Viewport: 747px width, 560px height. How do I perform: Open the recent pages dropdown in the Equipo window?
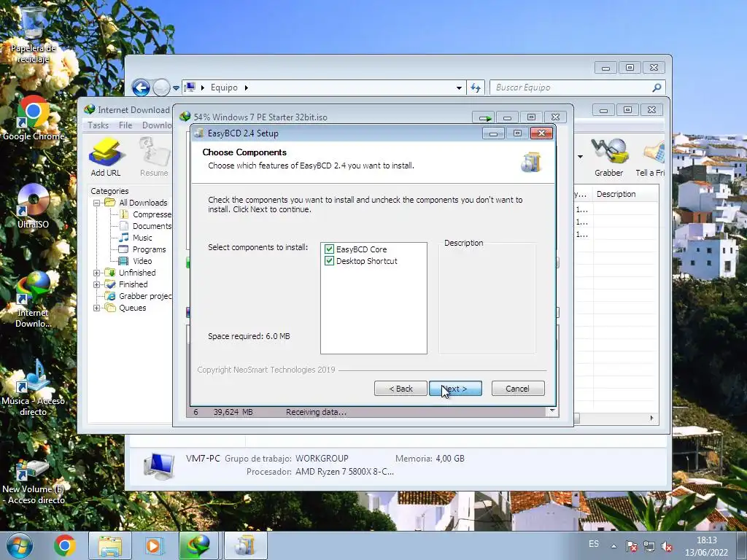(176, 88)
